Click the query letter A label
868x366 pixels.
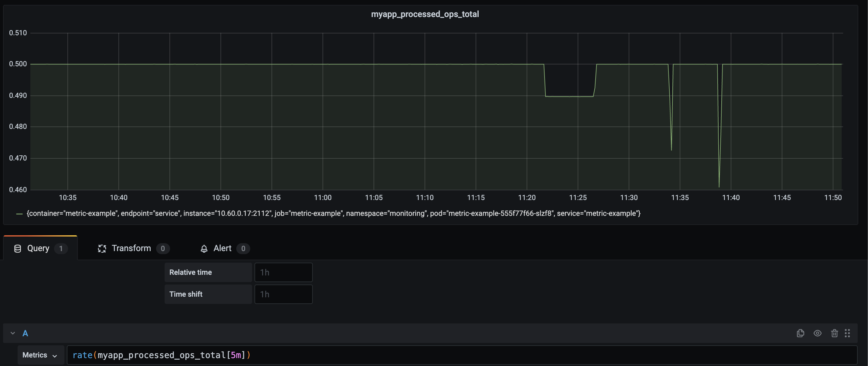[x=25, y=333]
